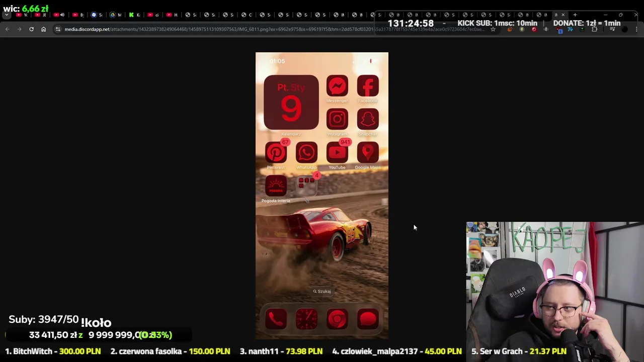Click the '!koło' command text

[96, 323]
